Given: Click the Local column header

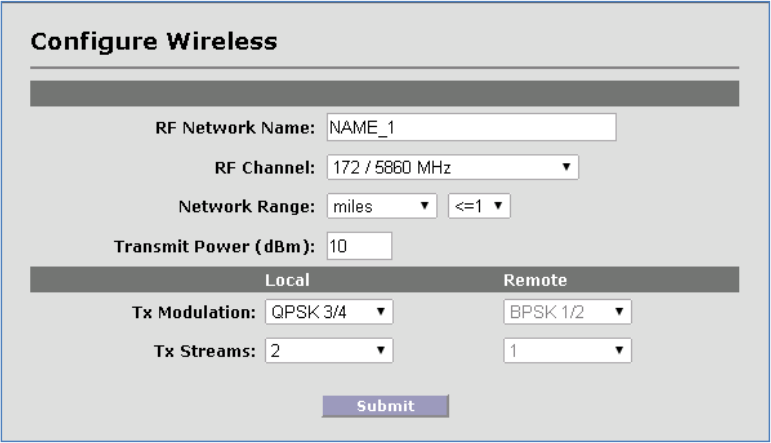Looking at the screenshot, I should click(286, 279).
